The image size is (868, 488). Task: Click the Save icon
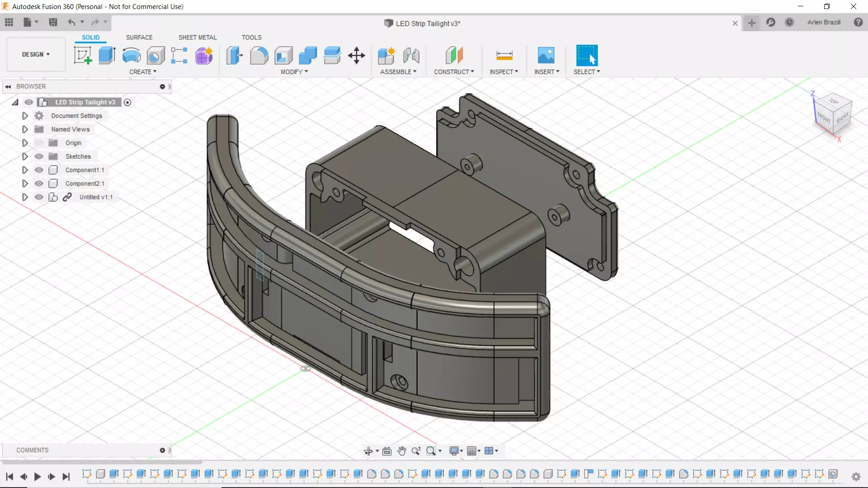coord(53,22)
